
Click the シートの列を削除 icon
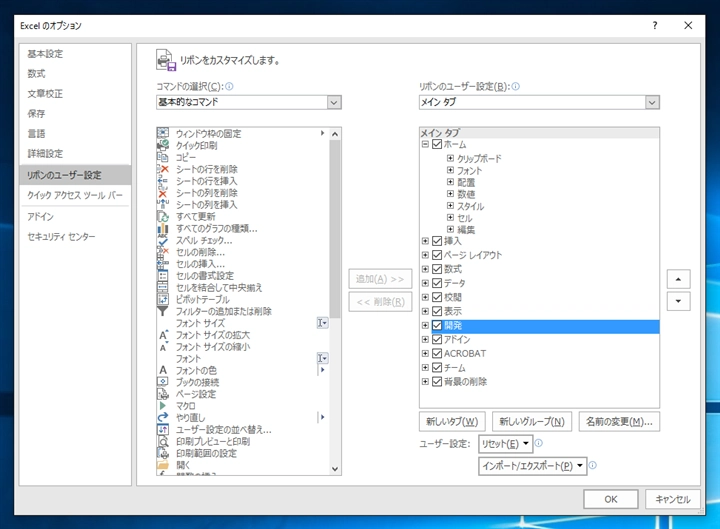(x=163, y=193)
